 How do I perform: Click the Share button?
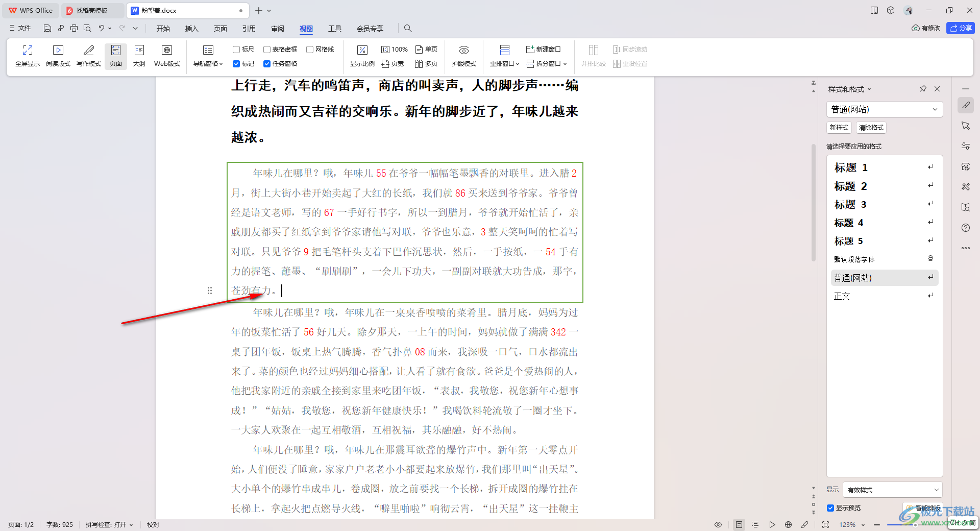click(961, 28)
